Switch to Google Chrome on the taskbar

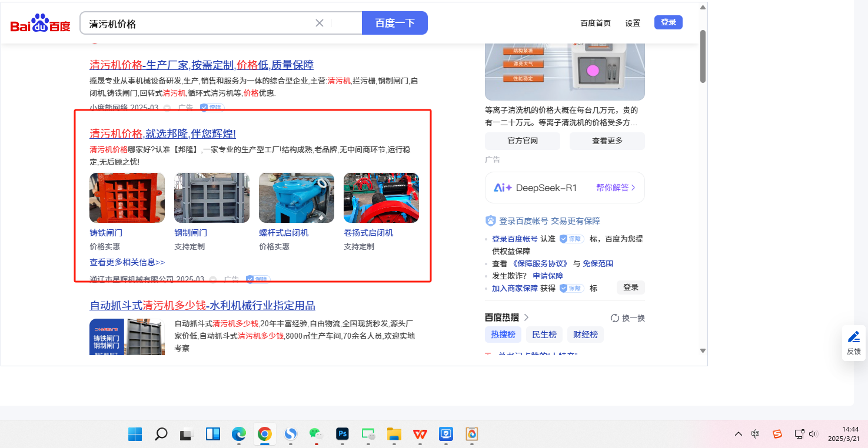tap(264, 434)
